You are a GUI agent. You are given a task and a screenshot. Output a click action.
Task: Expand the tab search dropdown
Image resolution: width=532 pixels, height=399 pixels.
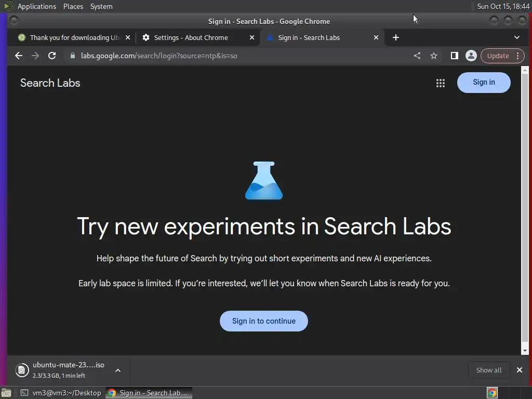517,37
